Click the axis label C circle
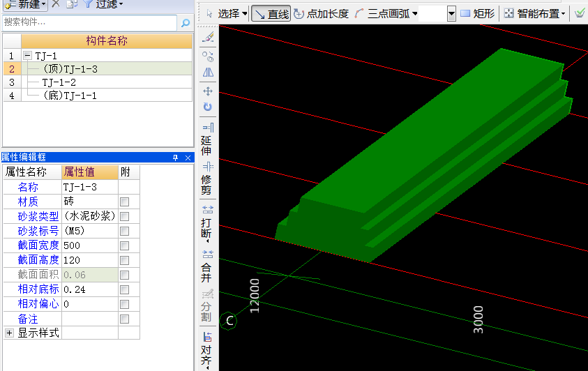 pos(228,321)
